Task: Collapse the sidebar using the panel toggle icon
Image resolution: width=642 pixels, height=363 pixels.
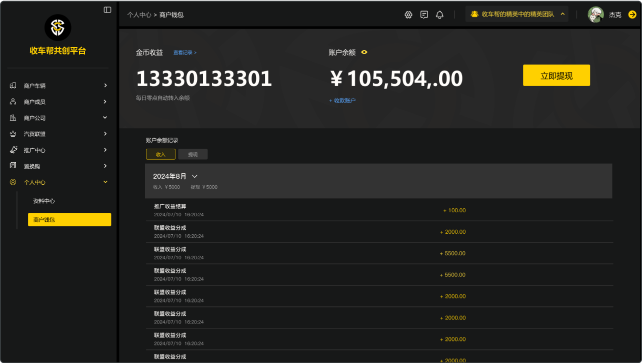Action: [107, 10]
